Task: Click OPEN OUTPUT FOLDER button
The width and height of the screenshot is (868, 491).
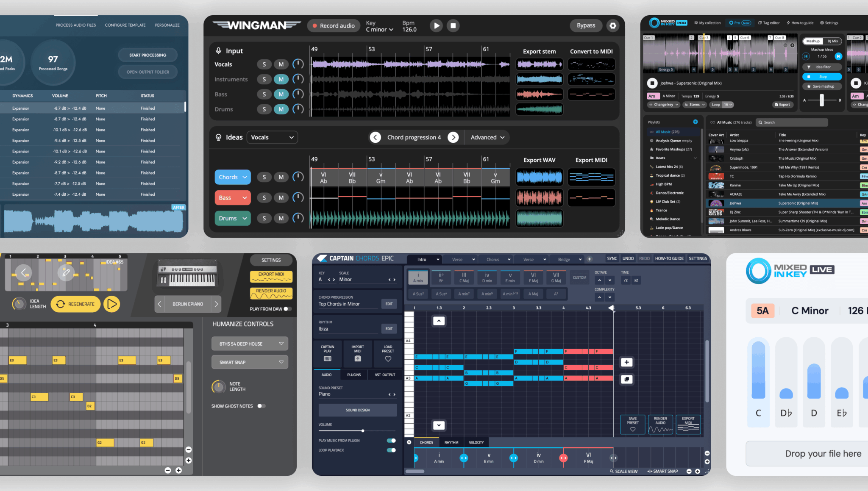Action: tap(147, 72)
